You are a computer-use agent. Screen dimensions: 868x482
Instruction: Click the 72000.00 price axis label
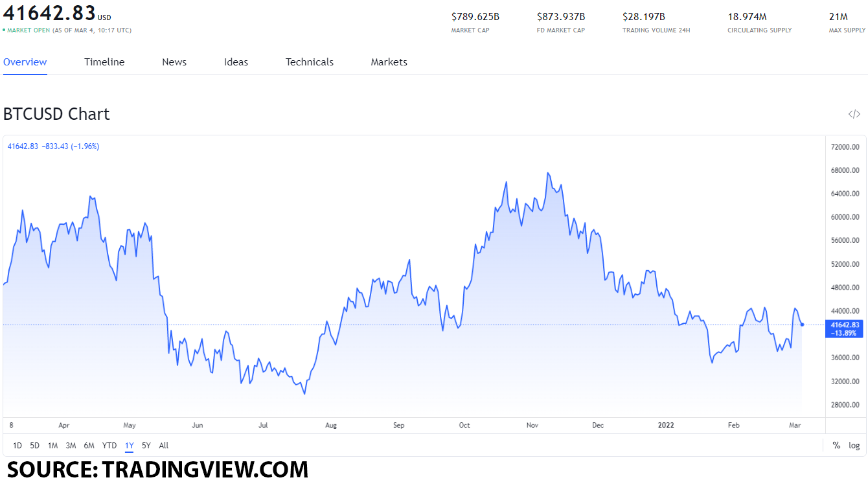pos(845,147)
